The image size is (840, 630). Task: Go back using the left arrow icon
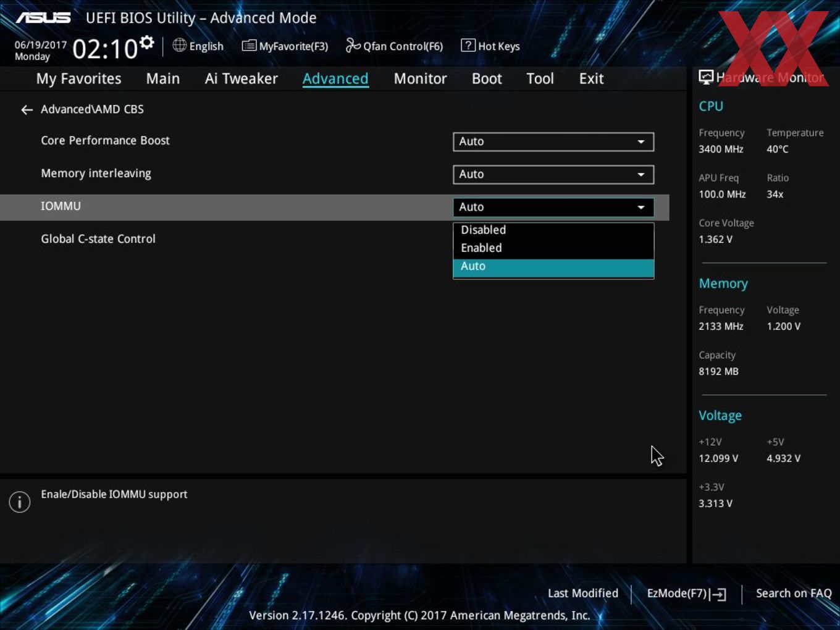click(27, 110)
